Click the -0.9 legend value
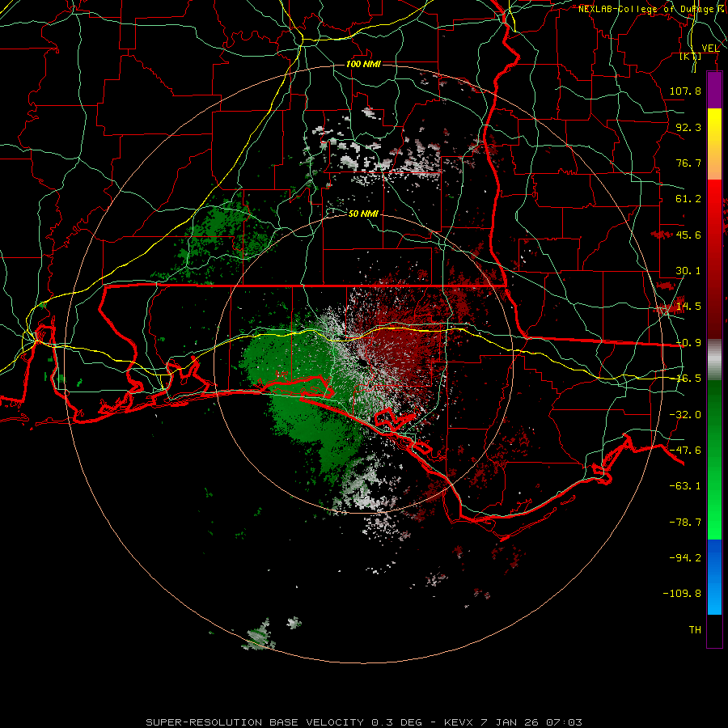The height and width of the screenshot is (728, 728). click(688, 343)
